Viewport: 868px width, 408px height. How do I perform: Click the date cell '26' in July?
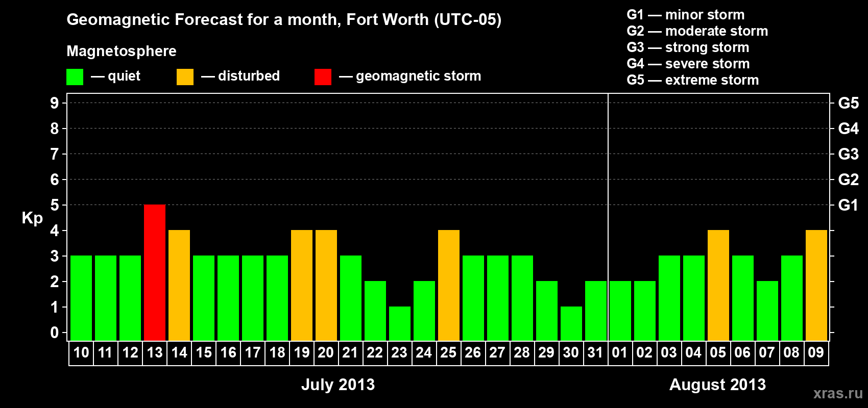coord(473,353)
